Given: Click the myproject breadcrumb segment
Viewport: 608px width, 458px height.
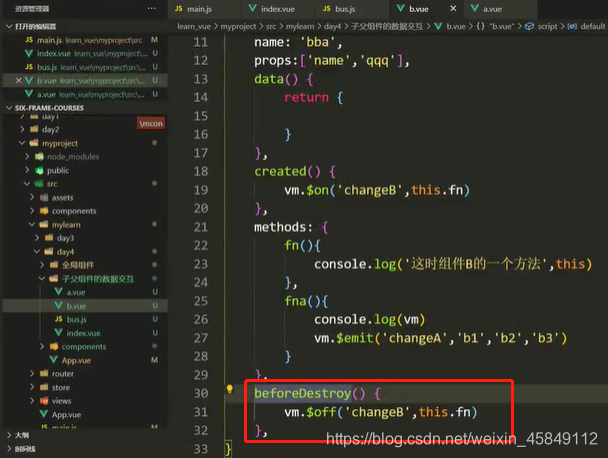Looking at the screenshot, I should (x=238, y=26).
